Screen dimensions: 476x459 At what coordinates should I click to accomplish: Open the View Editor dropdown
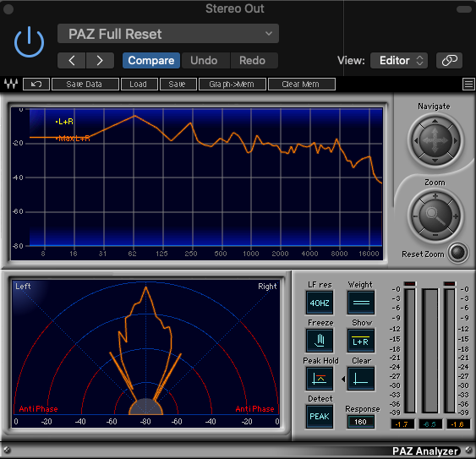399,60
